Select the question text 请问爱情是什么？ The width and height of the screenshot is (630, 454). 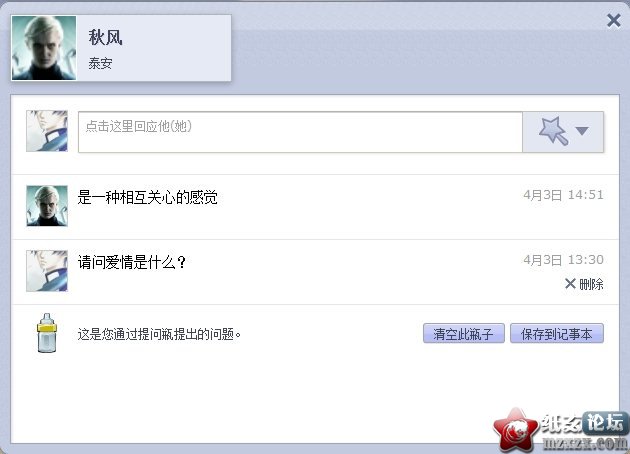coord(132,262)
